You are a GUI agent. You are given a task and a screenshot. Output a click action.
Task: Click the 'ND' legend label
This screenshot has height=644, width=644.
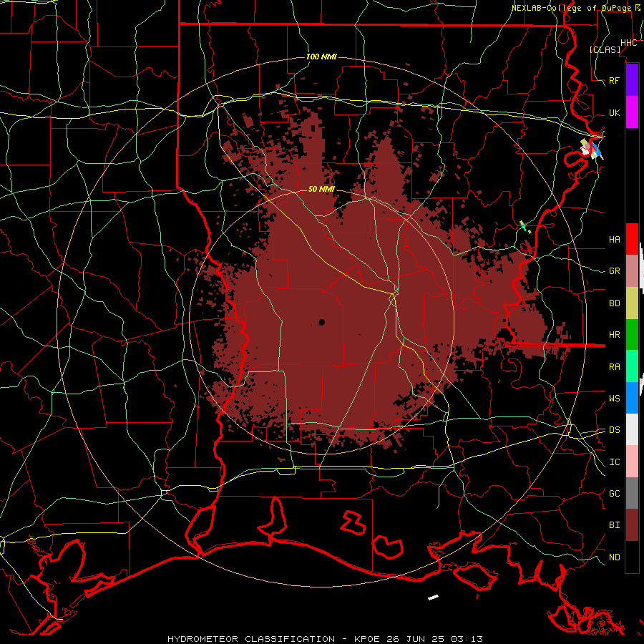pos(614,557)
